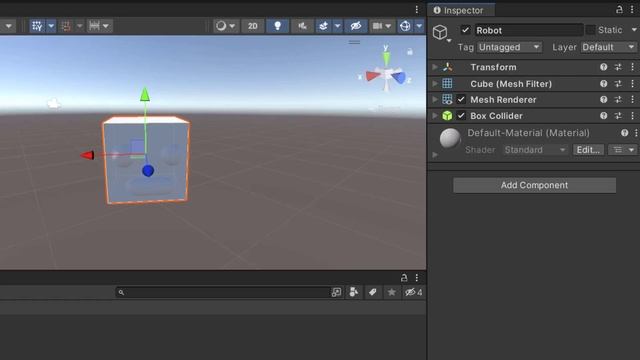The width and height of the screenshot is (640, 360).
Task: Open the Static flags dropdown arrow
Action: [634, 30]
